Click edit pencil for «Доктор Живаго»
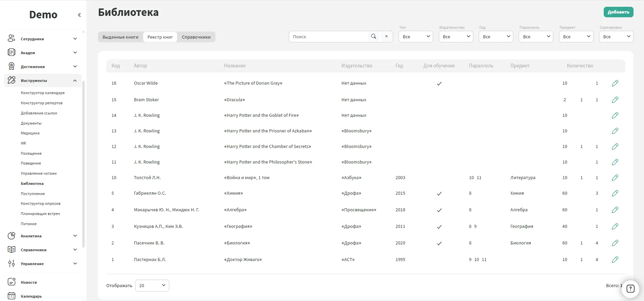This screenshot has width=644, height=301. point(615,260)
